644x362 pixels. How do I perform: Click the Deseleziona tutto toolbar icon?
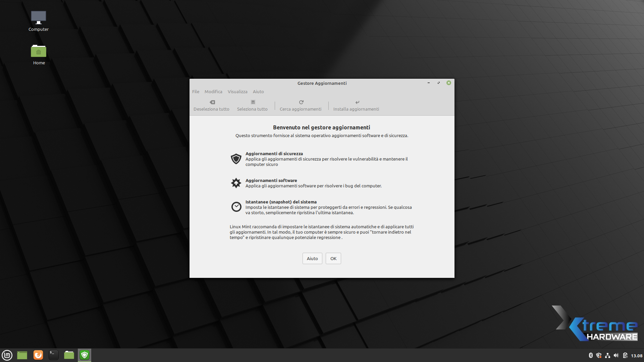click(212, 102)
